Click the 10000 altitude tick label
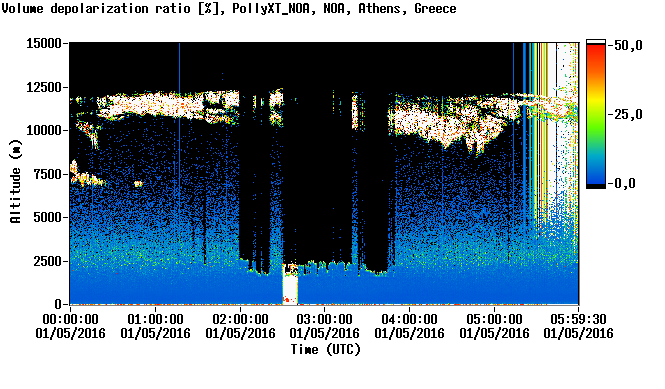The height and width of the screenshot is (389, 665). pyautogui.click(x=44, y=131)
